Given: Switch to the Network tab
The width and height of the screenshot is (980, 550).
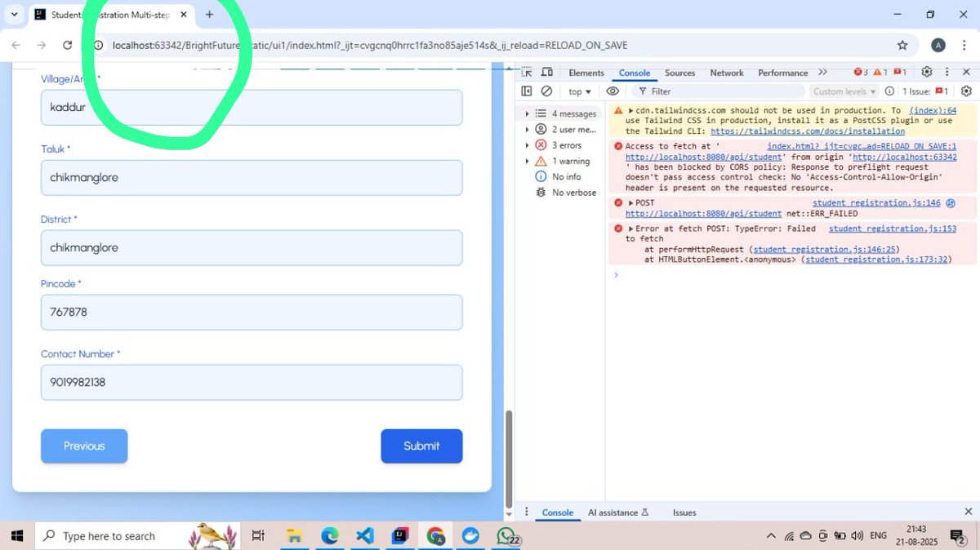Looking at the screenshot, I should (727, 73).
